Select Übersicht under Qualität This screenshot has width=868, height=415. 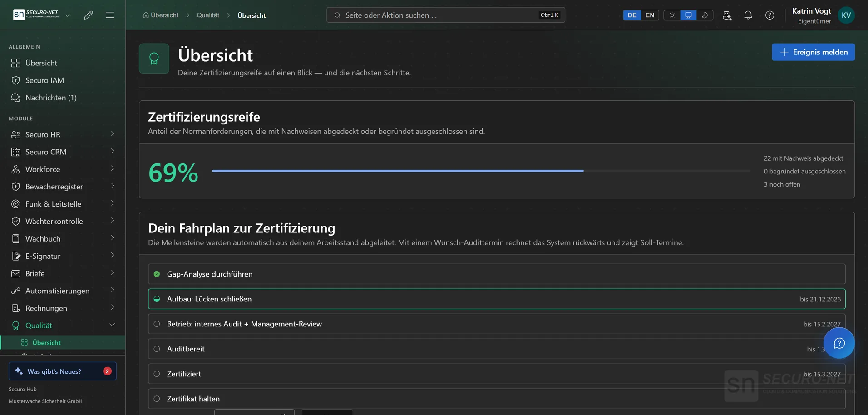[x=63, y=343]
